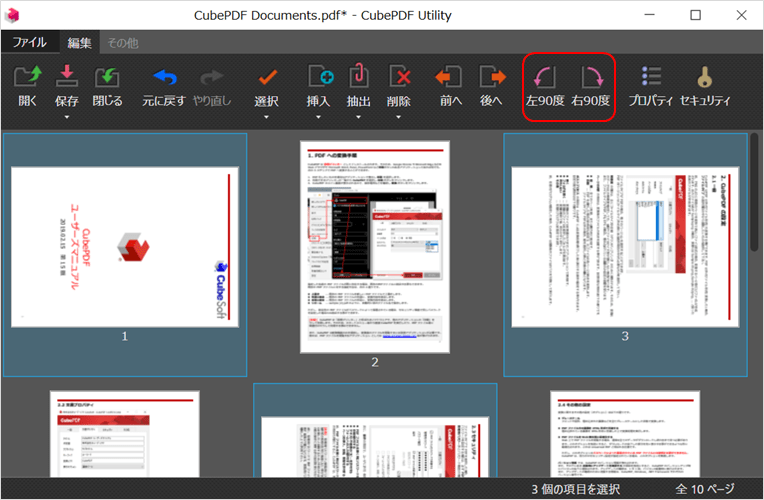764x500 pixels.
Task: Rotate right with the 右90度 icon
Action: click(x=592, y=77)
